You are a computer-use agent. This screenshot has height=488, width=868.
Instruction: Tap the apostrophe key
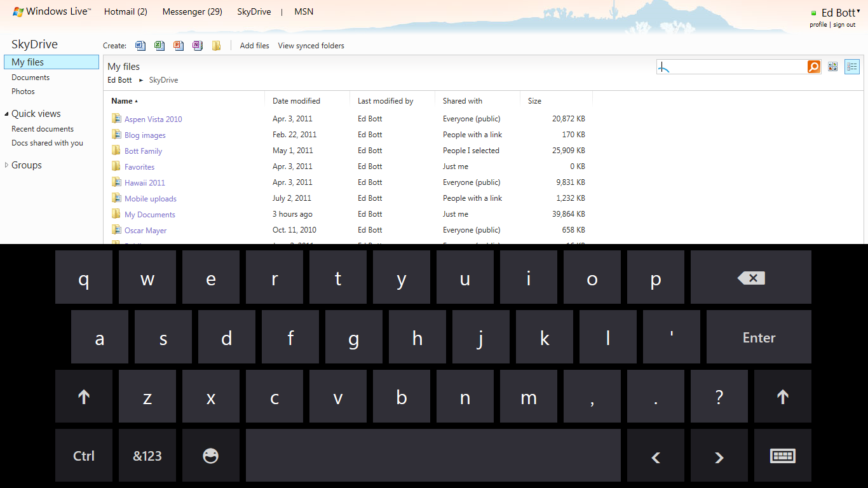672,337
